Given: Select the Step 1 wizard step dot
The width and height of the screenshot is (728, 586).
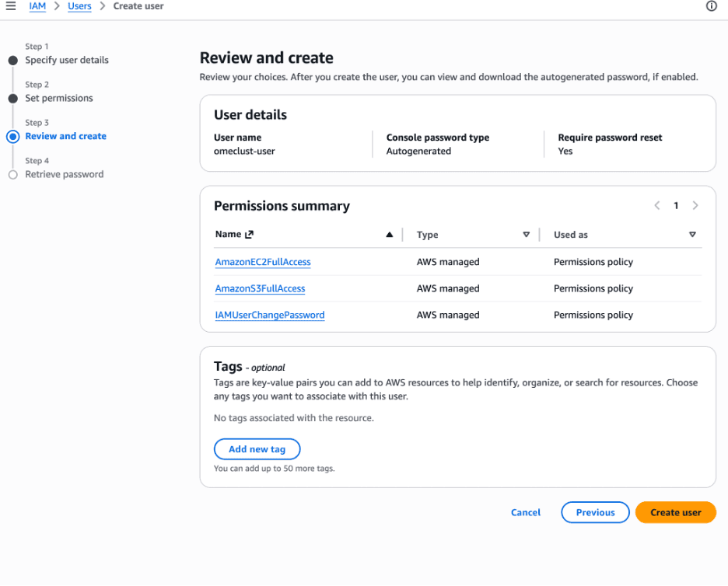Looking at the screenshot, I should (12, 61).
